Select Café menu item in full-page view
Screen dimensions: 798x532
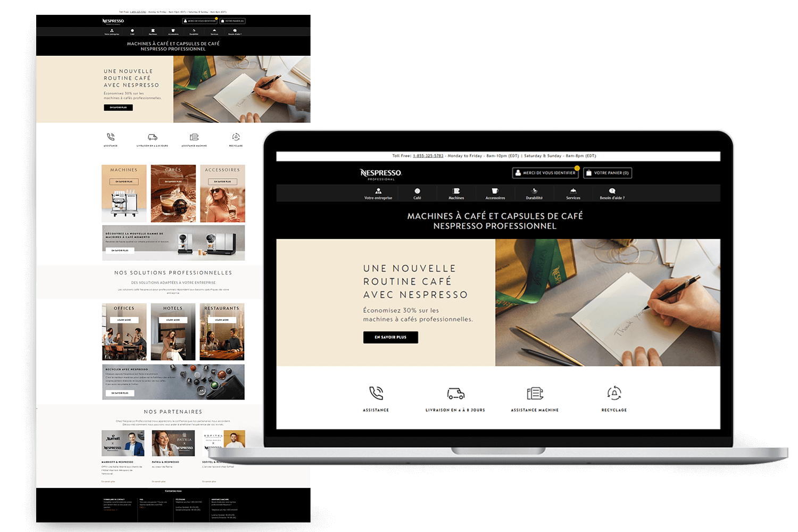pos(132,32)
